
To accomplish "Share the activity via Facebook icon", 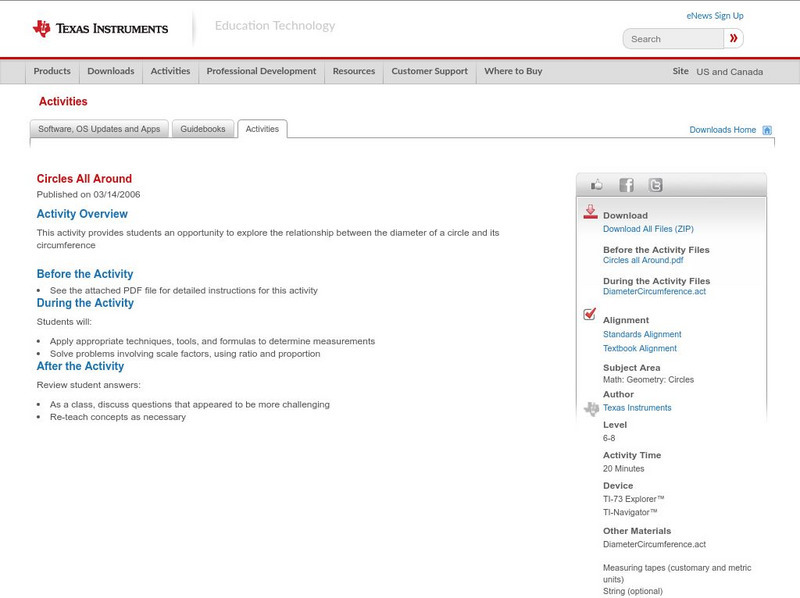I will point(626,185).
